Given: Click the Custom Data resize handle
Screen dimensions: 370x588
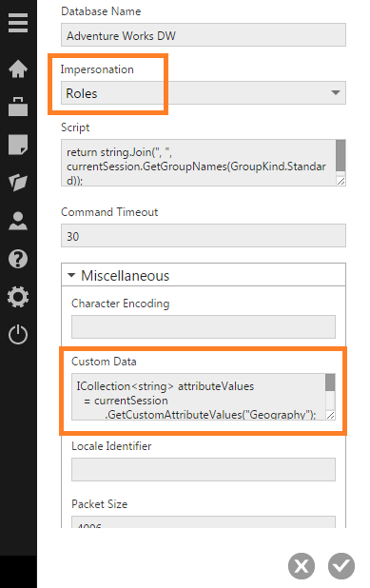Looking at the screenshot, I should [330, 415].
